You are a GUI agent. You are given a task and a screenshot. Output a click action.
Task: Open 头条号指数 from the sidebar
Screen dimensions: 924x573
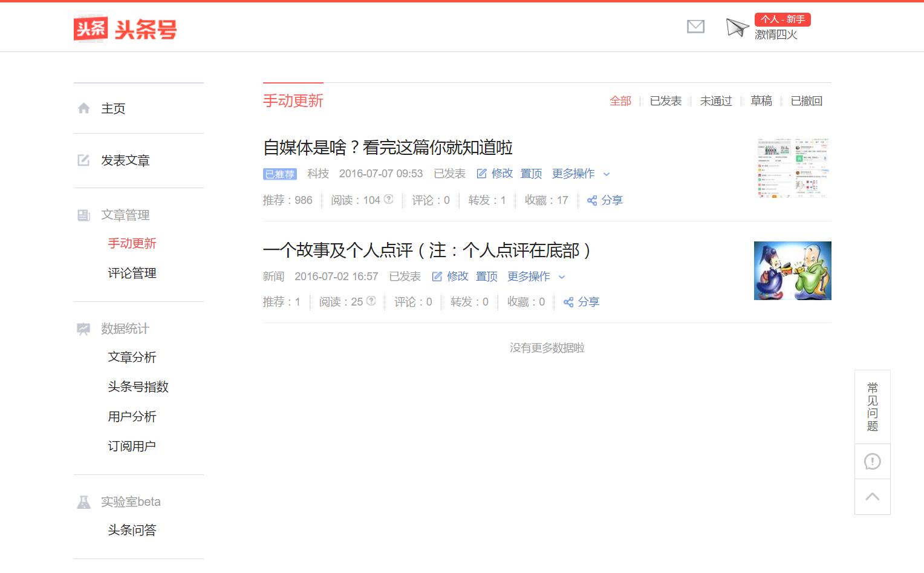137,387
